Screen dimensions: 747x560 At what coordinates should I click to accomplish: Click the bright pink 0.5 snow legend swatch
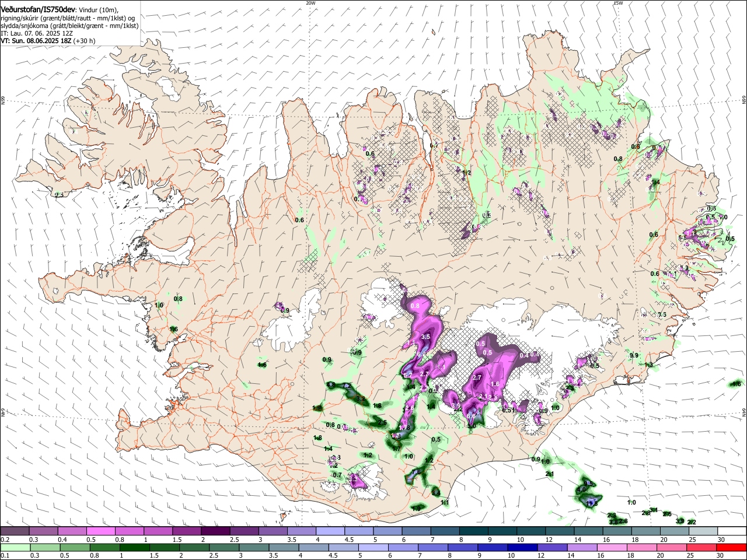click(100, 531)
